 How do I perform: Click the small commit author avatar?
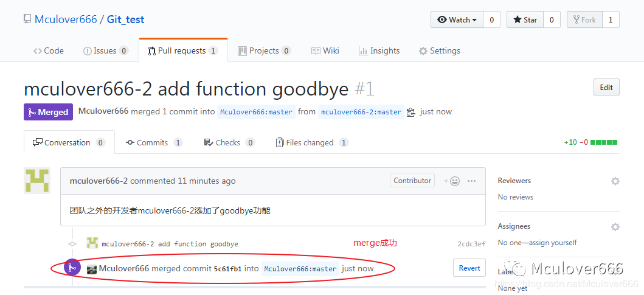click(x=92, y=243)
